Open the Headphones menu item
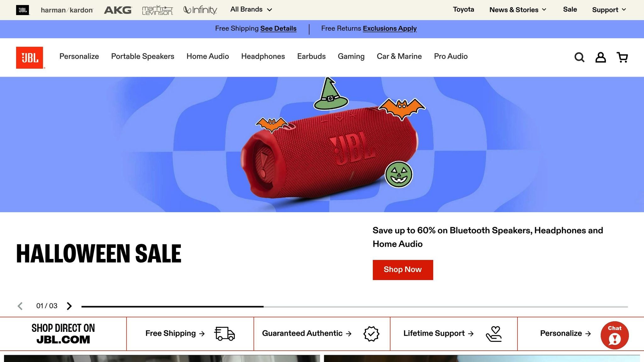 (263, 56)
